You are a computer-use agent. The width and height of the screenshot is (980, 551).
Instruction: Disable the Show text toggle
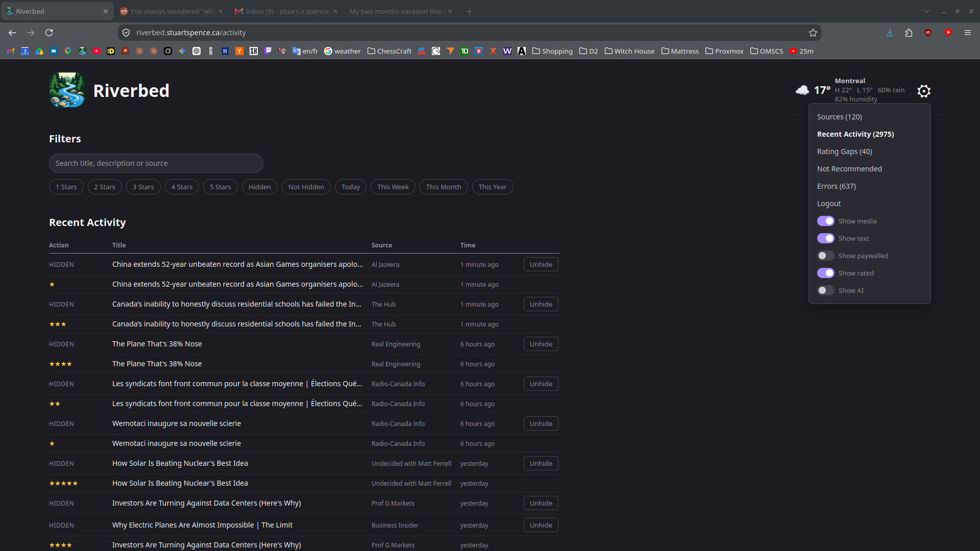coord(826,238)
